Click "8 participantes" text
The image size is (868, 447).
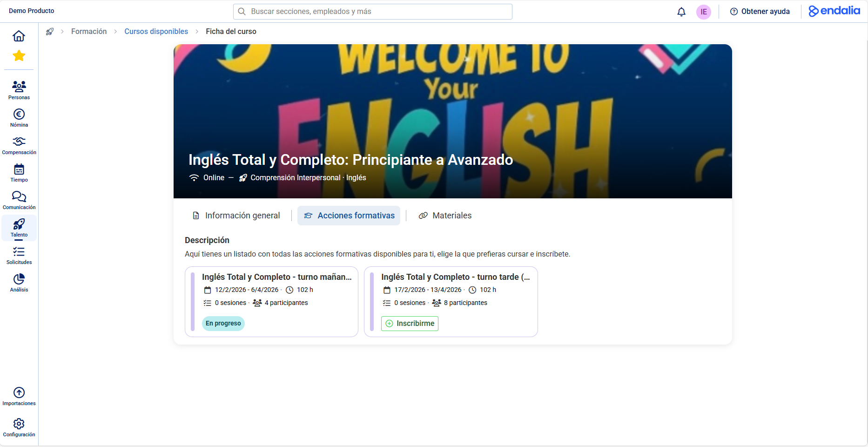(465, 303)
